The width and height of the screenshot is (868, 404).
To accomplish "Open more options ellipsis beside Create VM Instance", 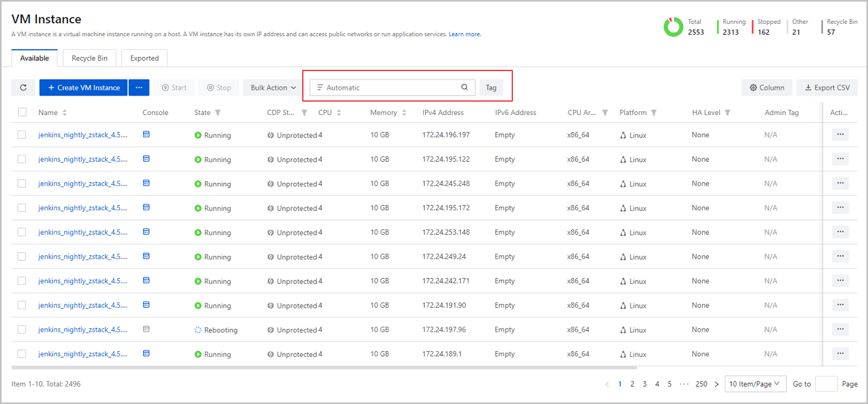I will coord(139,87).
